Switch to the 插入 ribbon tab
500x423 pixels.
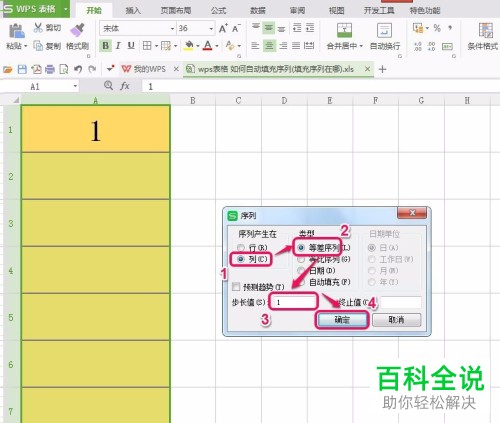pos(133,11)
